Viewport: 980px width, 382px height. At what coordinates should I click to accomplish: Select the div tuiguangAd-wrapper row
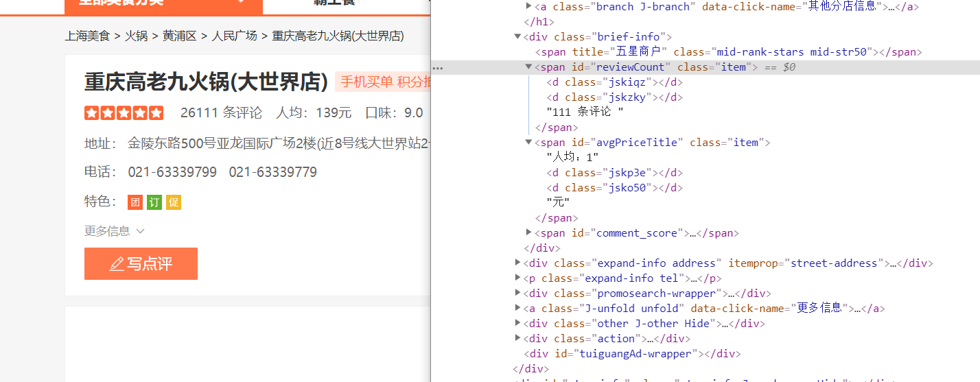pos(633,354)
